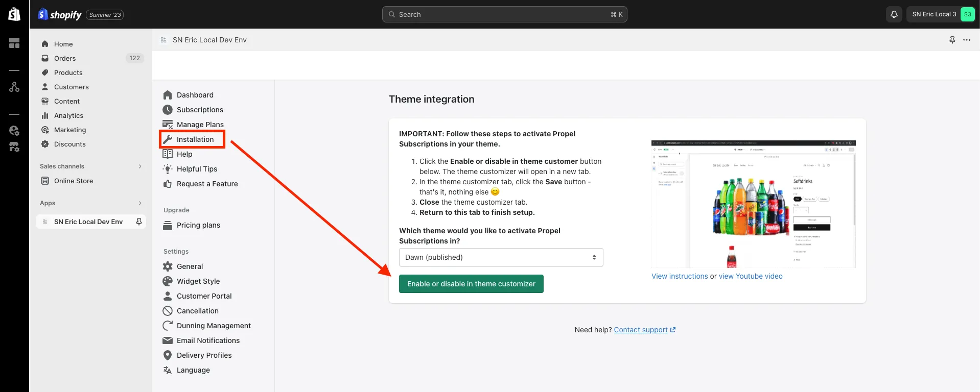Open the view Youtube video link
The height and width of the screenshot is (392, 980).
(751, 276)
